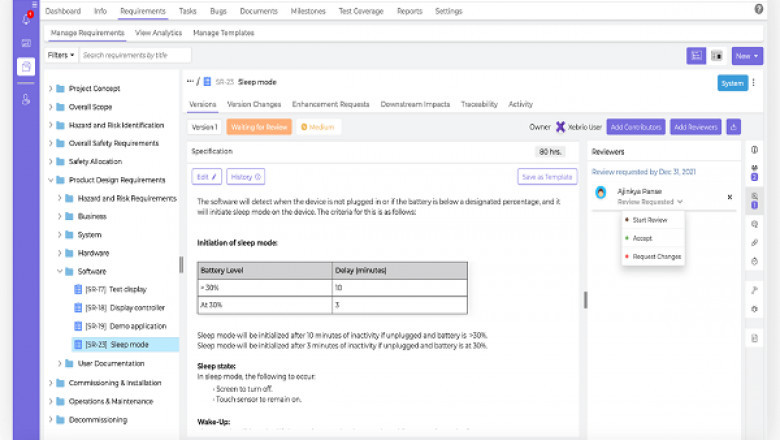Image resolution: width=780 pixels, height=440 pixels.
Task: Click the breadcrumb ellipsis before SR-23
Action: pos(190,81)
